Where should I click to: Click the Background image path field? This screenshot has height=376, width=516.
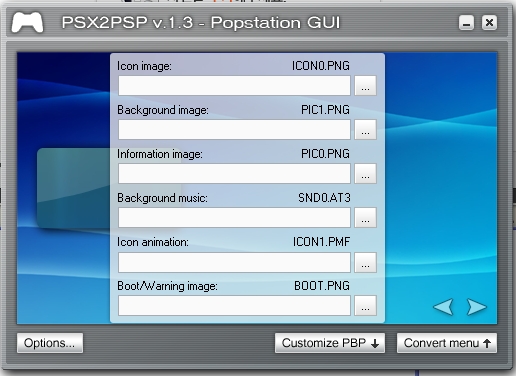[x=234, y=129]
